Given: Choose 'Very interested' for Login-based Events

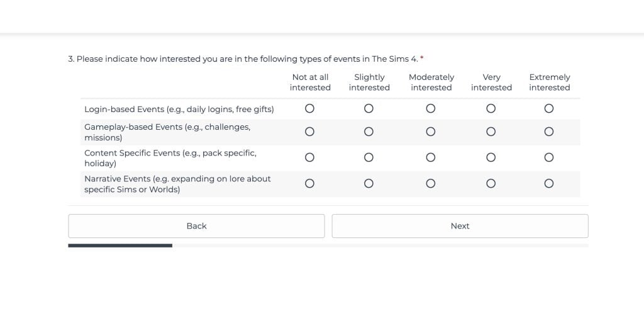Looking at the screenshot, I should tap(491, 109).
